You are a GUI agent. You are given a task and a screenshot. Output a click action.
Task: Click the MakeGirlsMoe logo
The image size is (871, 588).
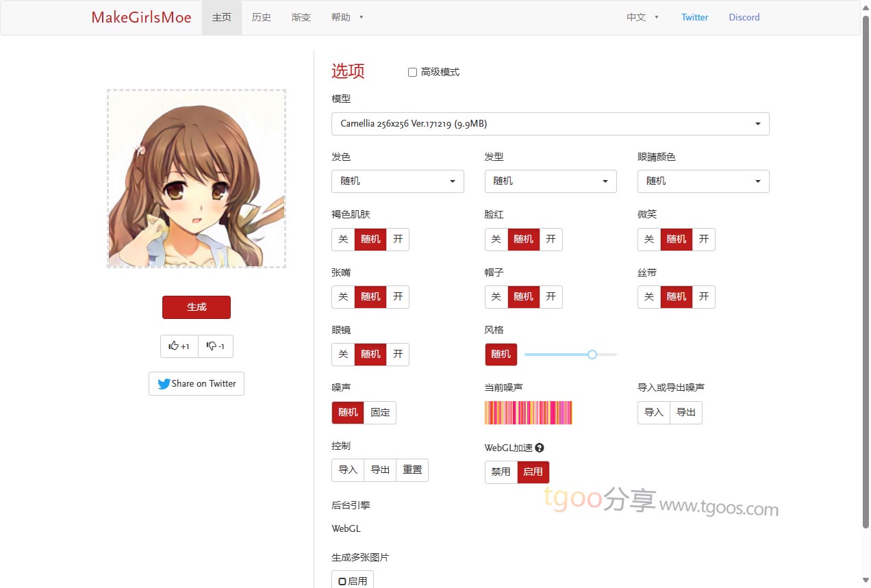point(141,18)
